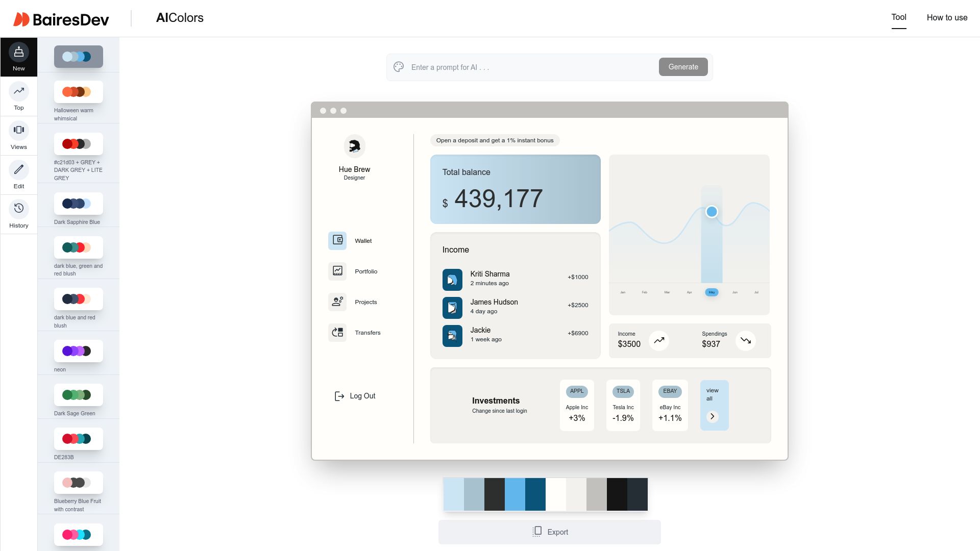980x551 pixels.
Task: Select the Dark Sapphire Blue palette
Action: [78, 204]
